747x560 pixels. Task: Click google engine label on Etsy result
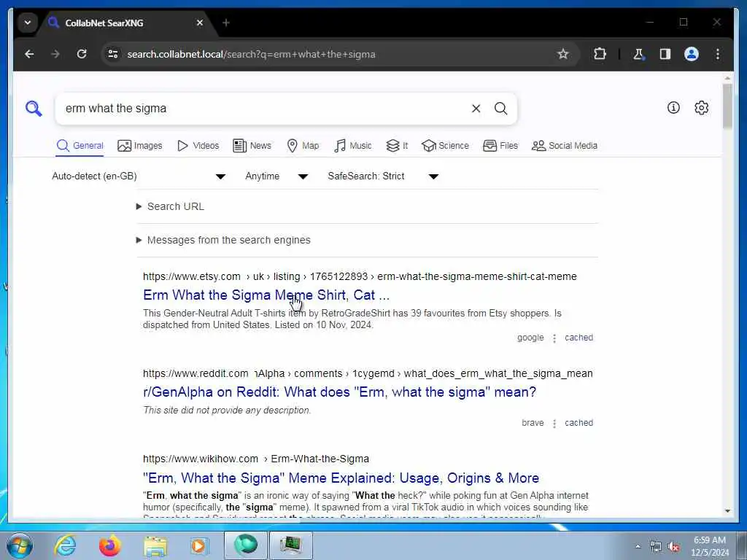[x=530, y=338]
